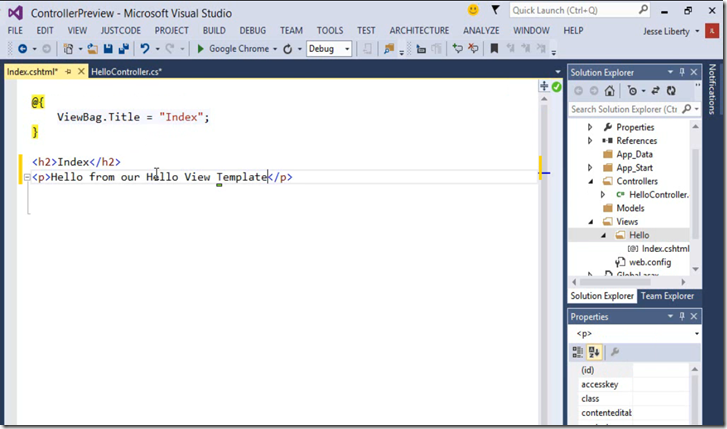
Task: Open the BUILD menu
Action: tap(214, 31)
